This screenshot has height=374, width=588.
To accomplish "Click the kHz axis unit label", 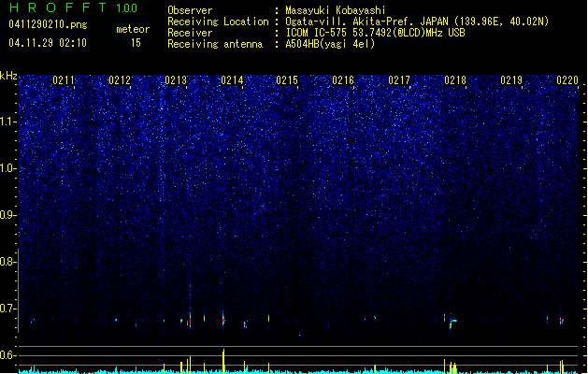I will tap(8, 76).
